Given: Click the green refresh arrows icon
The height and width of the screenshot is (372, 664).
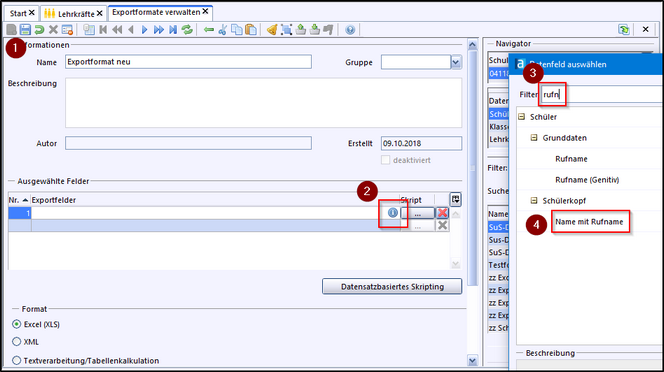Looking at the screenshot, I should click(x=187, y=29).
